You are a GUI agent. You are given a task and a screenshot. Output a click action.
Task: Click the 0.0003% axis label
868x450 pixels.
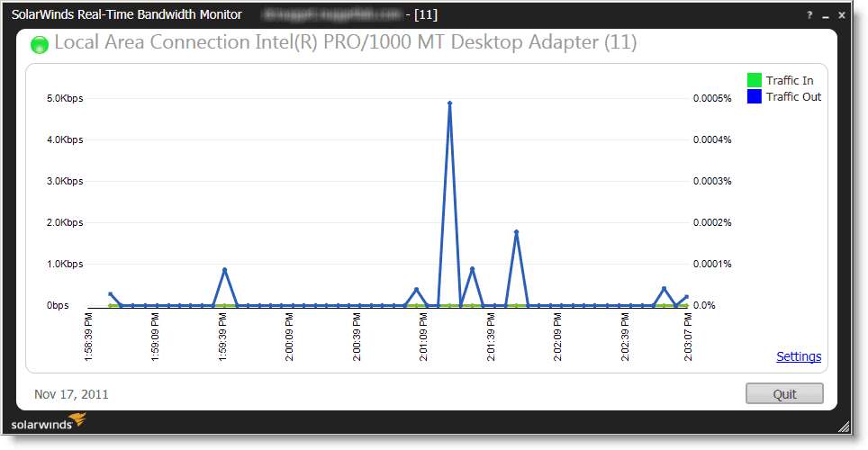pos(712,182)
